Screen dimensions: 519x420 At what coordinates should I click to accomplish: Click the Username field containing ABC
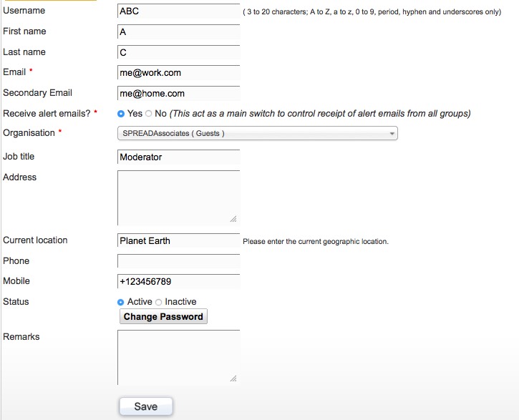point(179,11)
